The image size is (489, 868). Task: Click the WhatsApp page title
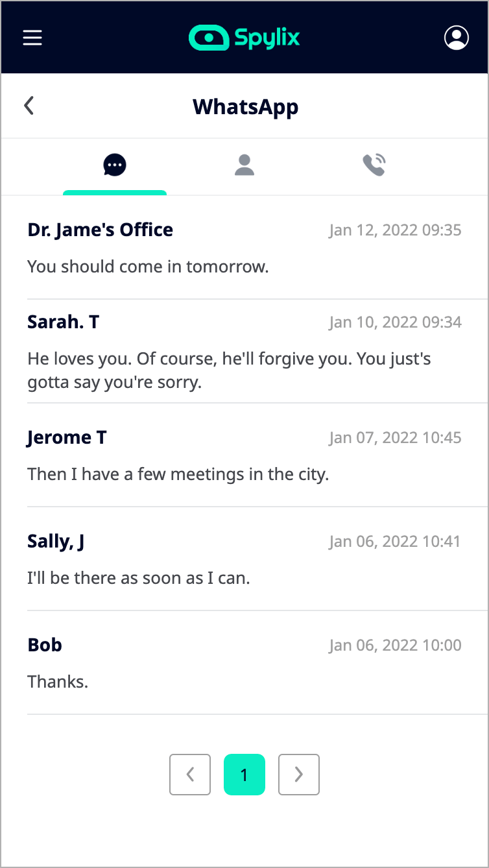point(245,106)
